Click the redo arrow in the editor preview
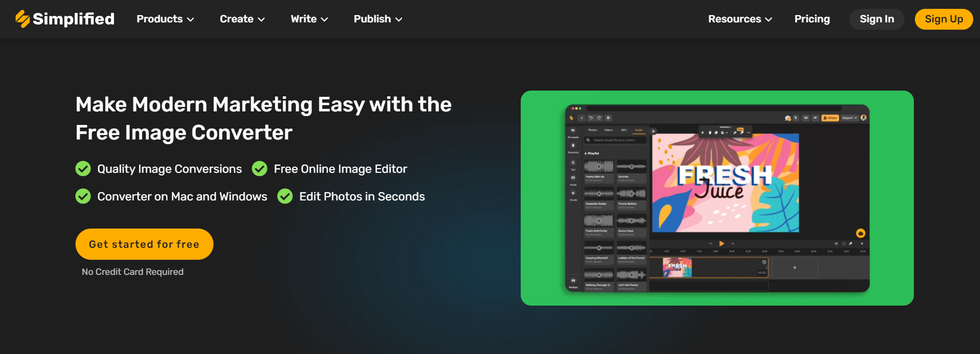Image resolution: width=980 pixels, height=354 pixels. [599, 118]
